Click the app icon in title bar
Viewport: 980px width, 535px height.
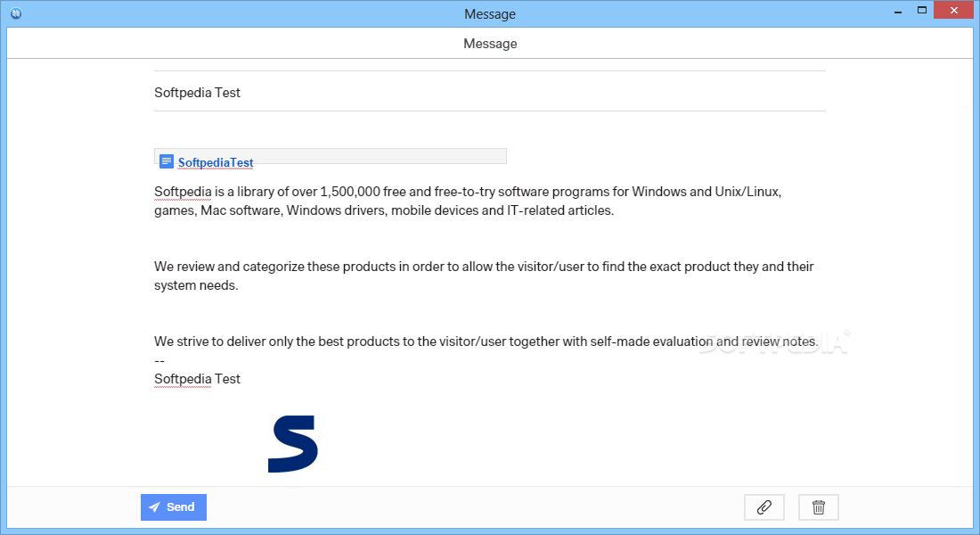16,13
